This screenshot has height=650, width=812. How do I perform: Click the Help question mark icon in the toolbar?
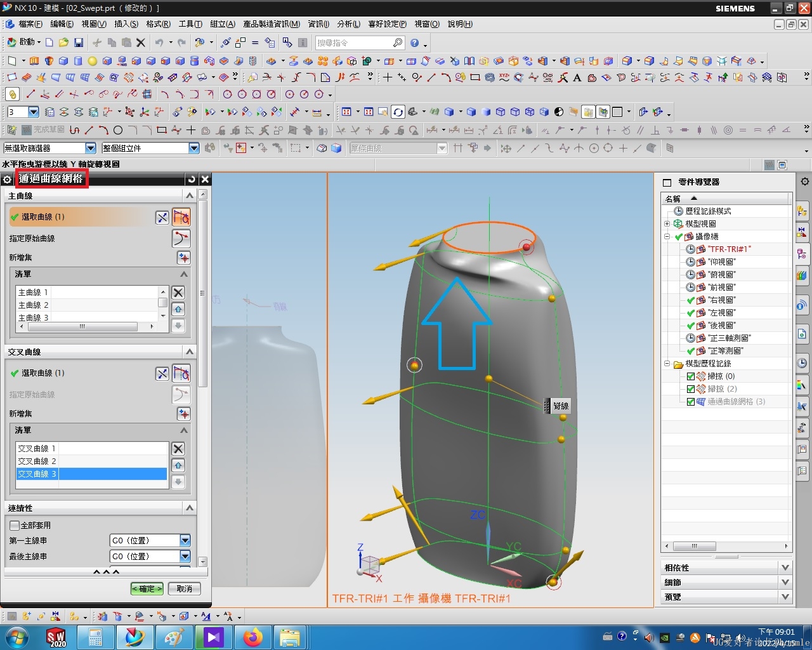[414, 43]
